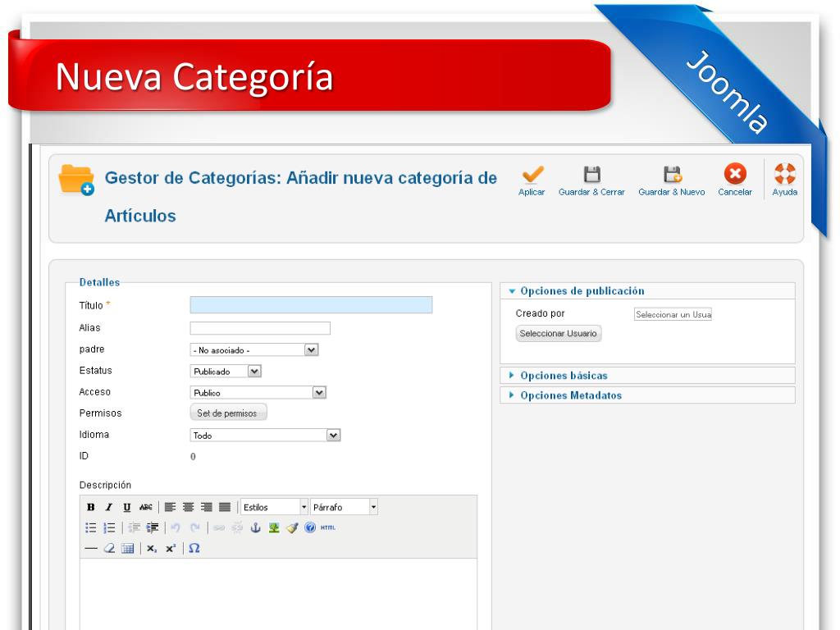The height and width of the screenshot is (630, 840).
Task: Decrease indent with the outdent icon
Action: [x=134, y=527]
